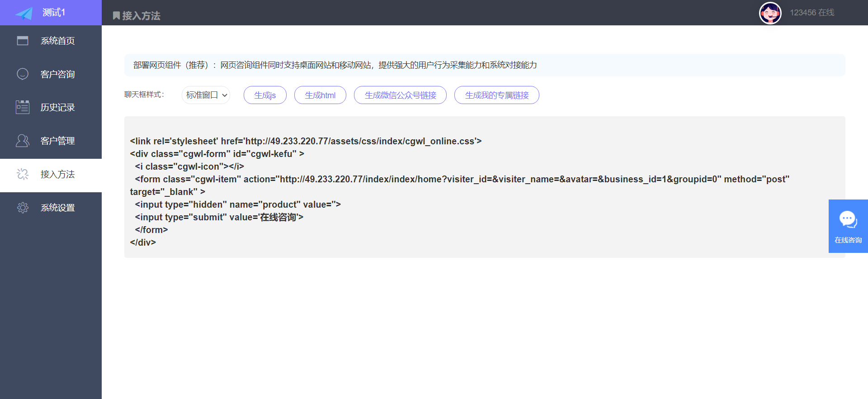Click the 历史记录 calendar icon
Viewport: 868px width, 399px height.
click(23, 107)
